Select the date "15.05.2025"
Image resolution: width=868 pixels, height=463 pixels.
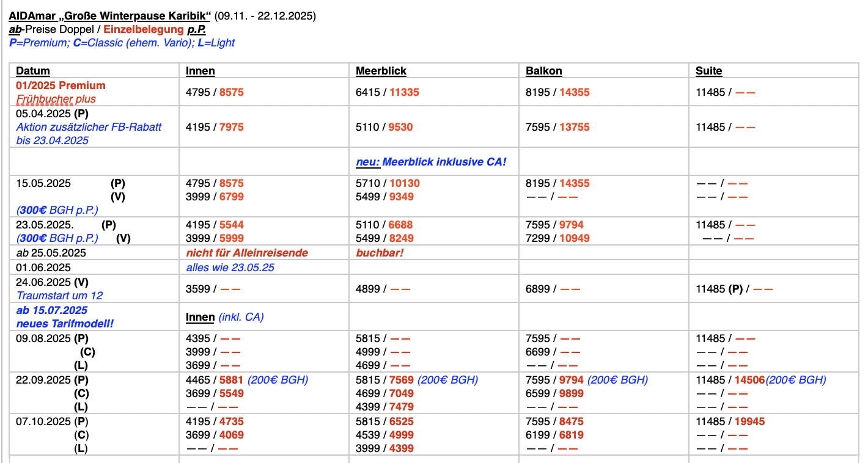pyautogui.click(x=43, y=183)
